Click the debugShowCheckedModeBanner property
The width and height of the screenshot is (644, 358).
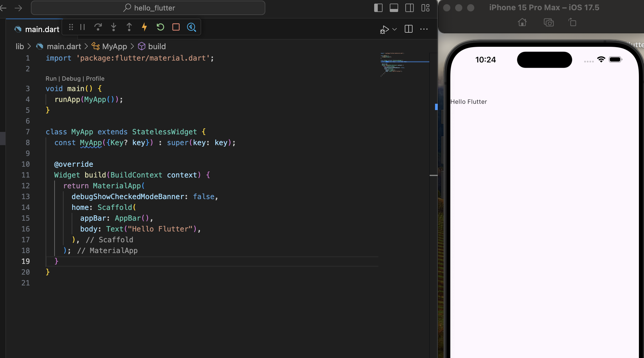coord(128,197)
